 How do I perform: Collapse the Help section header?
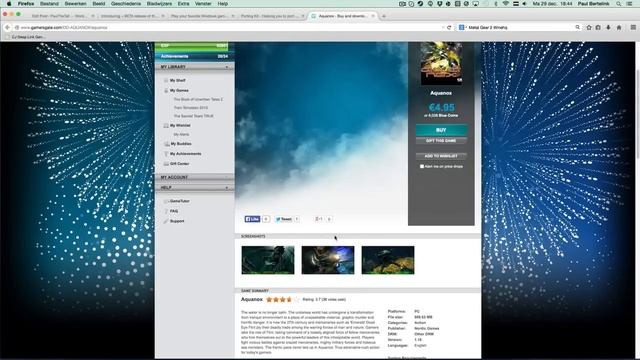click(x=194, y=188)
